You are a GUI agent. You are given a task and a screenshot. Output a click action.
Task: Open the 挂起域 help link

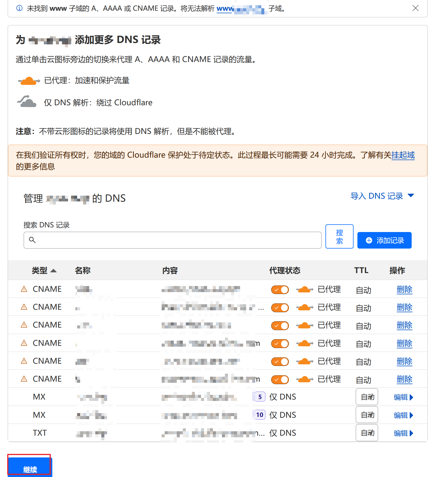pyautogui.click(x=403, y=155)
